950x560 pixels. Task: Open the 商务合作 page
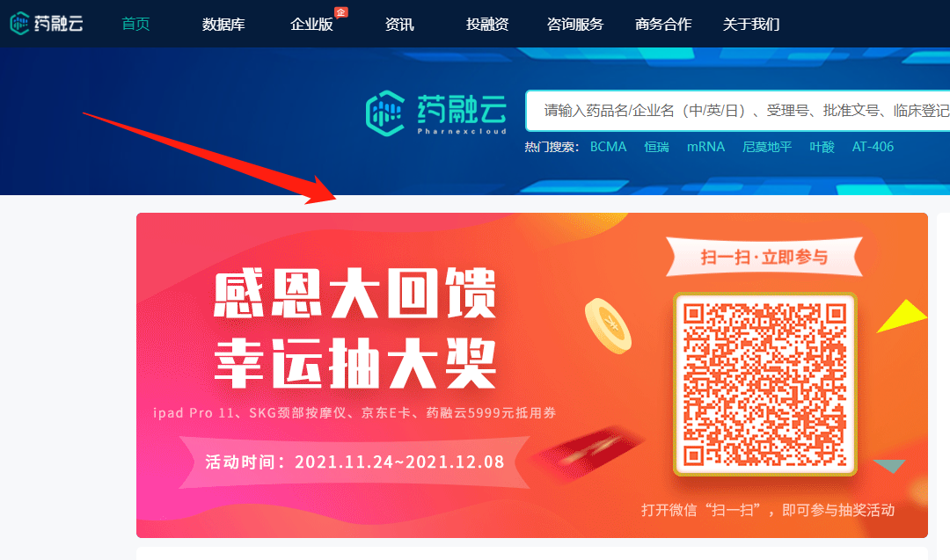tap(663, 25)
